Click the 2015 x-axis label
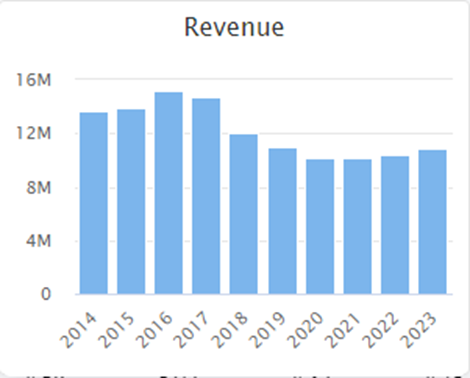This screenshot has height=378, width=470. pyautogui.click(x=116, y=330)
